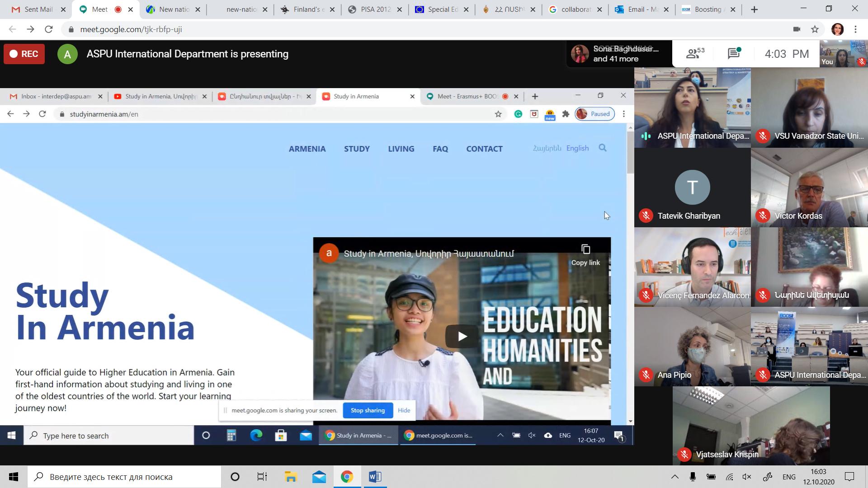Click the camera indicator icon in address bar
868x488 pixels.
pos(797,29)
